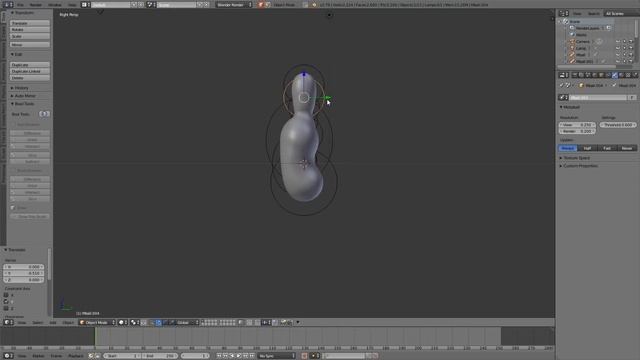Open the timeline editor type icon
This screenshot has height=360, width=640.
[8, 356]
